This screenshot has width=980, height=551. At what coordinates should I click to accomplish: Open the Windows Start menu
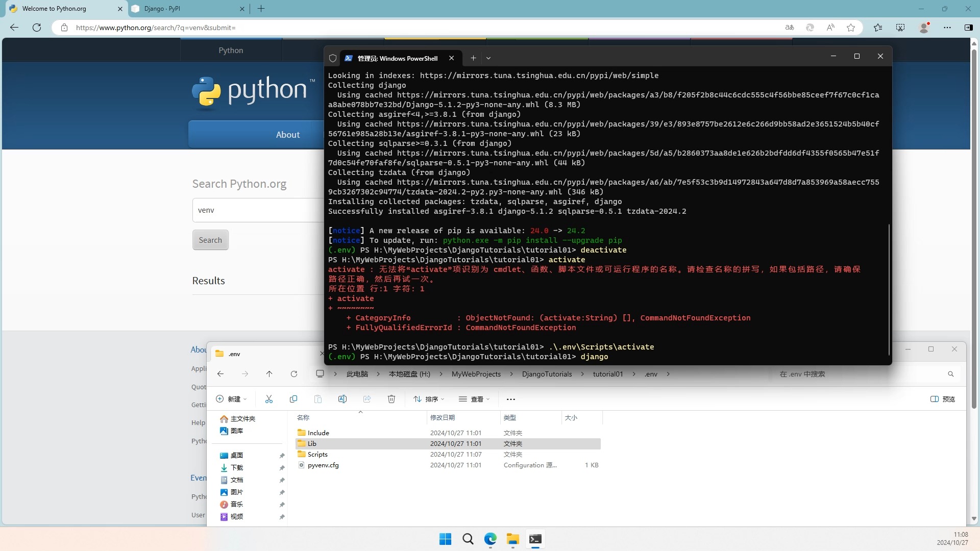[x=445, y=539]
